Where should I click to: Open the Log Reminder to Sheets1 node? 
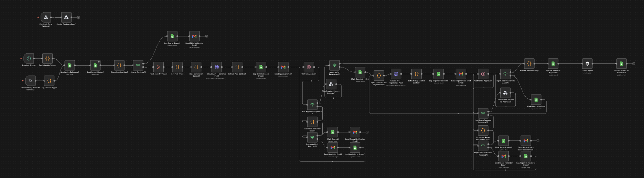(x=355, y=147)
